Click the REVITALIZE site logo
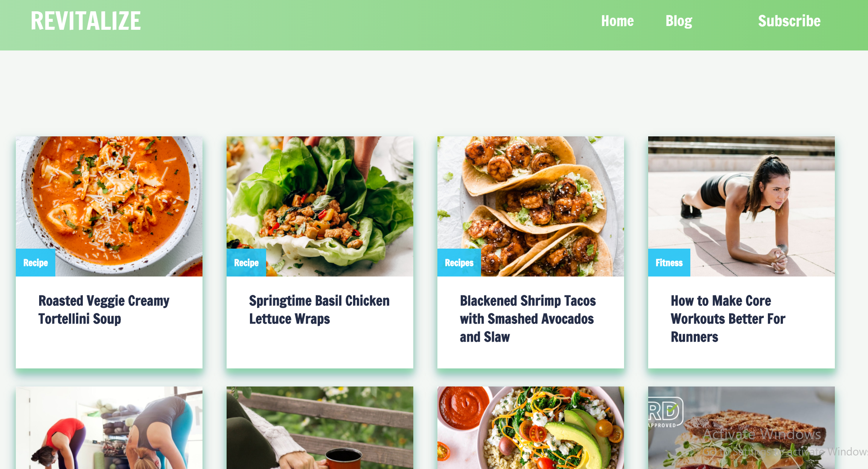 coord(86,21)
